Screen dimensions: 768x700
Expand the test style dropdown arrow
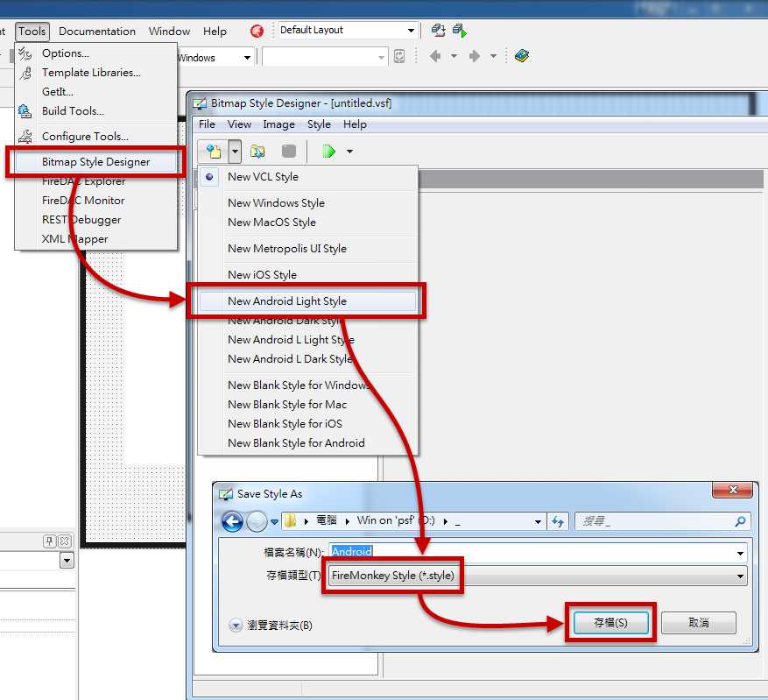(349, 152)
